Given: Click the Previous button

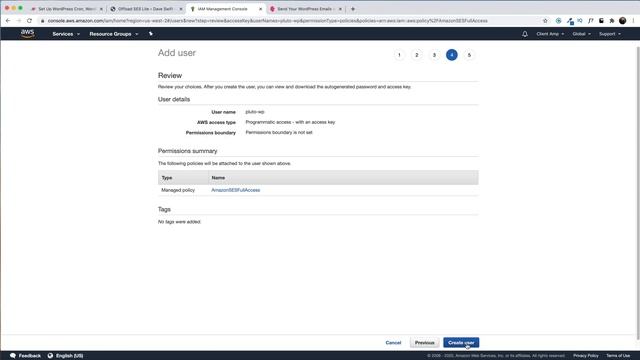Looking at the screenshot, I should pos(424,342).
